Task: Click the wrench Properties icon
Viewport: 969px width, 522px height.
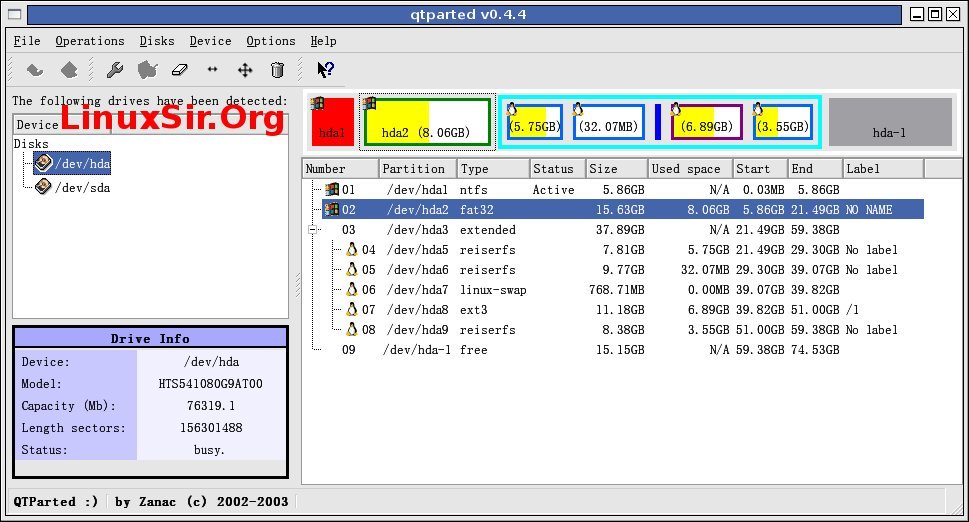Action: [115, 70]
